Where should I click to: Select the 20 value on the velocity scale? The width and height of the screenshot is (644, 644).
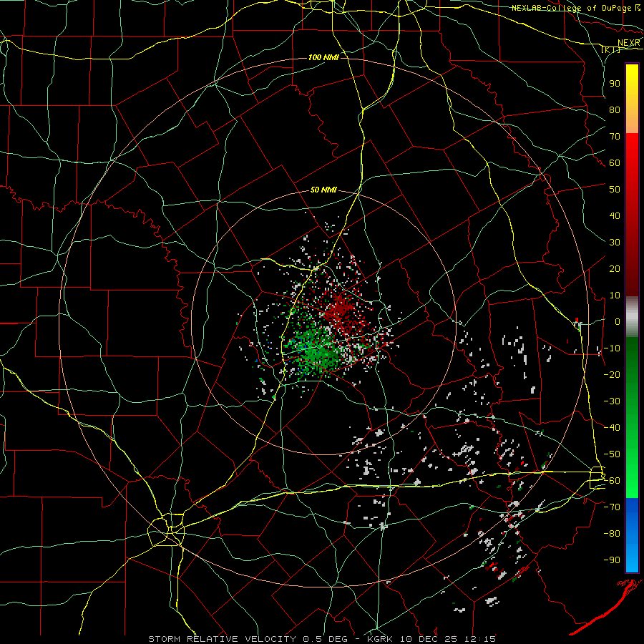coord(615,268)
